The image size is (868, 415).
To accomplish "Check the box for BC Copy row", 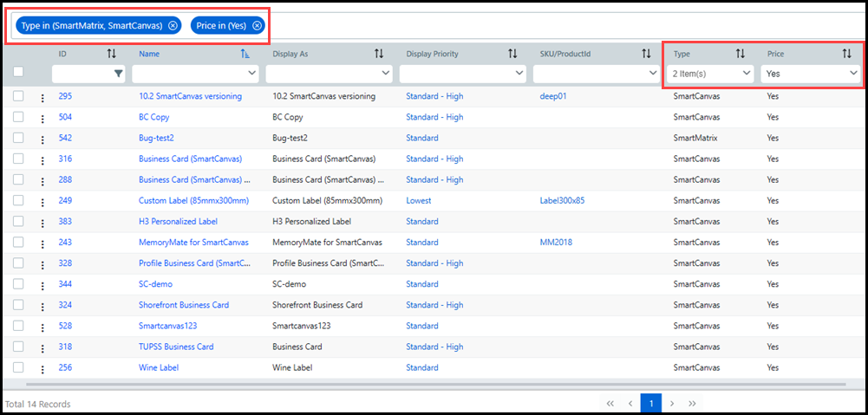I will point(18,117).
